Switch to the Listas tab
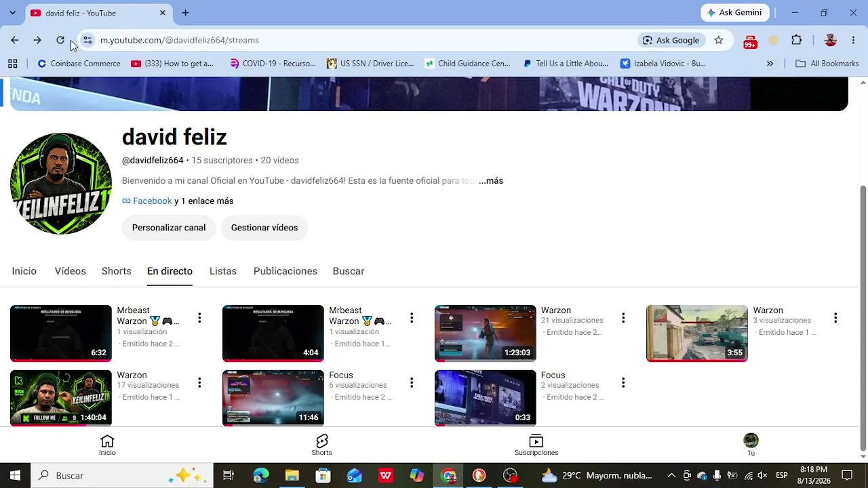Screen dimensions: 868x488 click(223, 271)
